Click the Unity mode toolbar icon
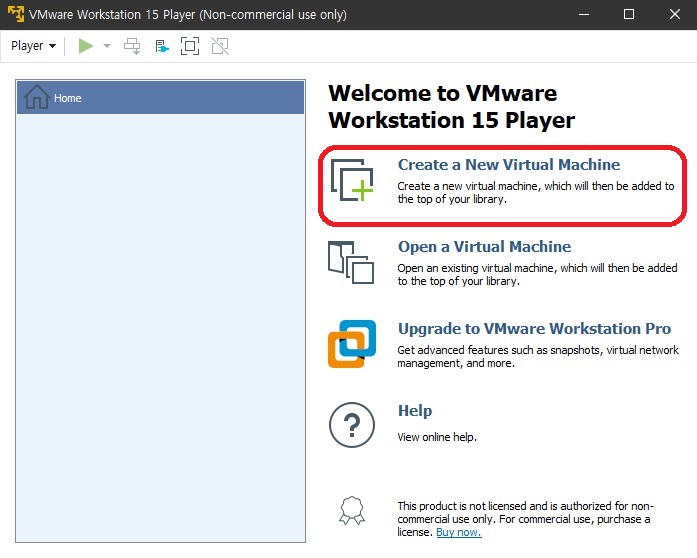The image size is (697, 558). [220, 46]
